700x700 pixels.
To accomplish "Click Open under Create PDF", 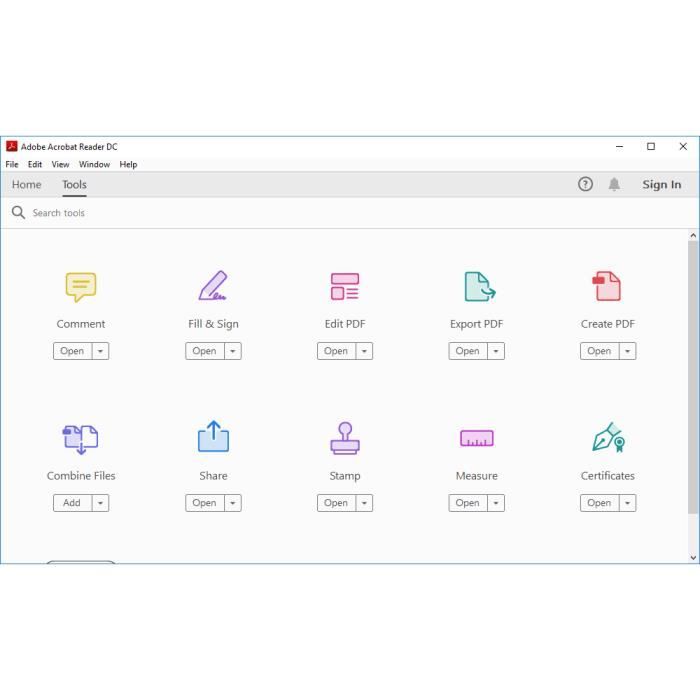I will 600,351.
